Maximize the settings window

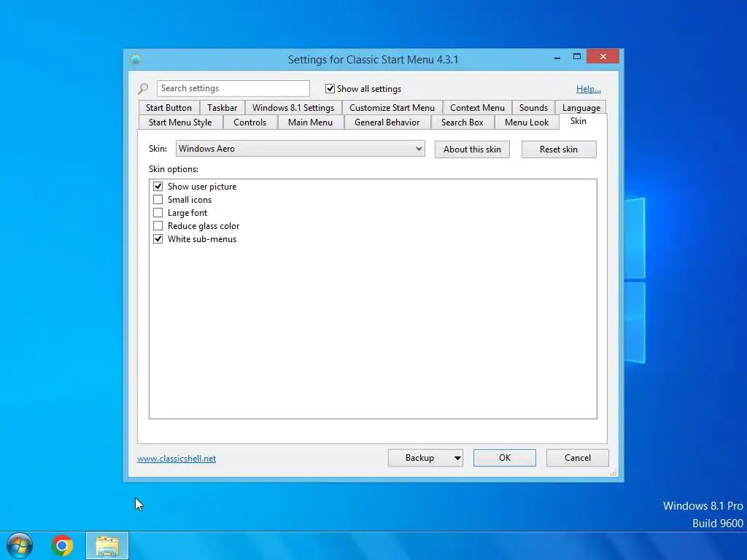coord(576,57)
